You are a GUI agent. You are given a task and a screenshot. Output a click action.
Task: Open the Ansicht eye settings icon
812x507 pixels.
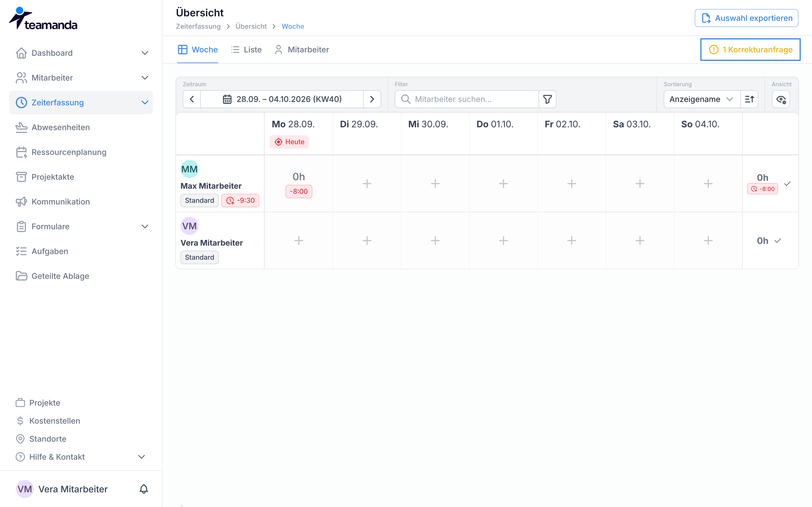[x=781, y=99]
